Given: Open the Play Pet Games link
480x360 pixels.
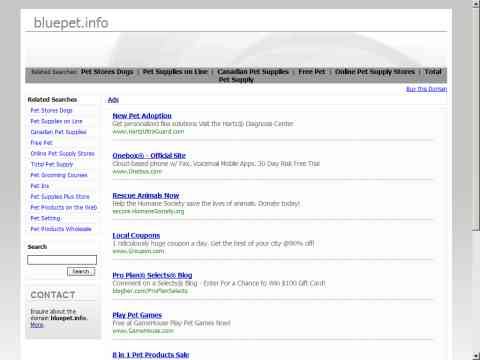Looking at the screenshot, I should [137, 315].
